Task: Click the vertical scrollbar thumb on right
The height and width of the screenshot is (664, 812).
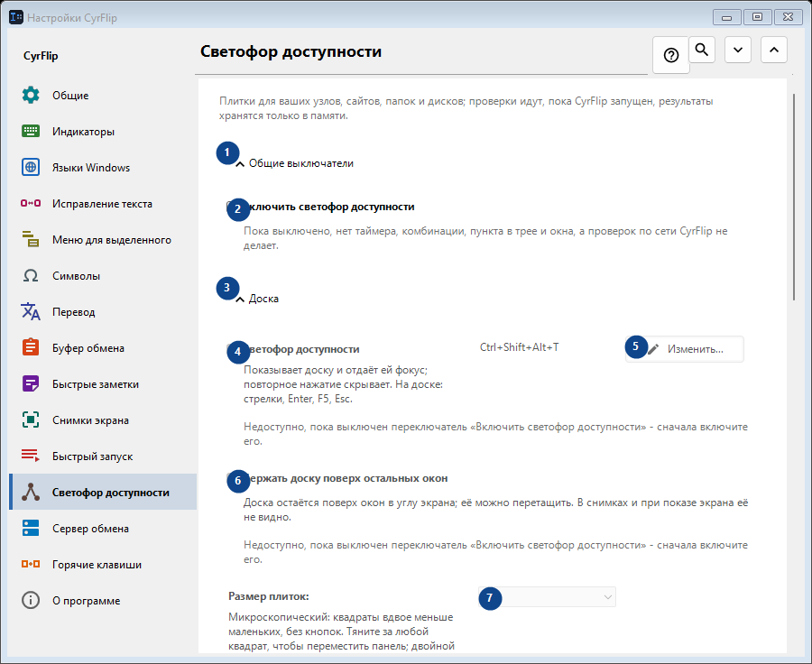Action: (x=794, y=197)
